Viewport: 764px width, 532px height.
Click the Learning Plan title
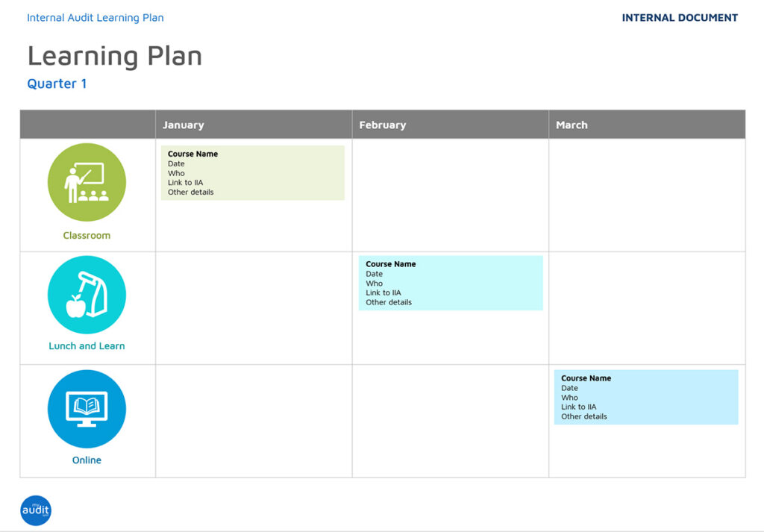point(115,56)
